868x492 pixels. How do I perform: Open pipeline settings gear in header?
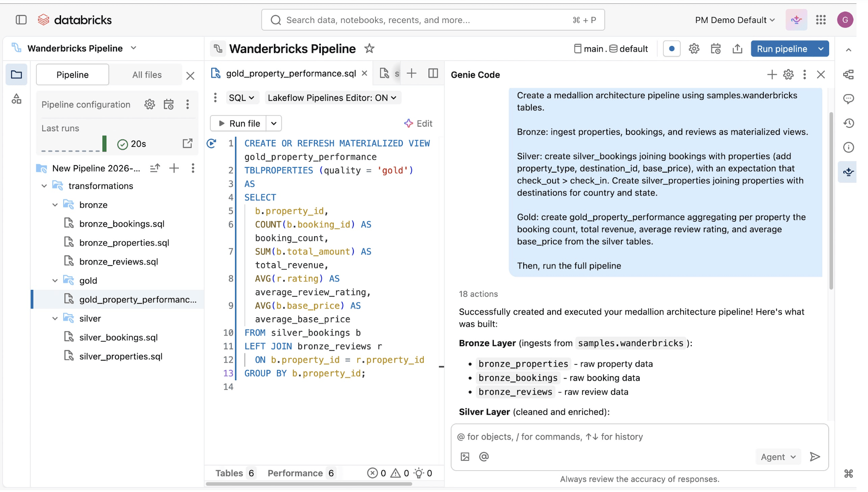click(x=694, y=49)
